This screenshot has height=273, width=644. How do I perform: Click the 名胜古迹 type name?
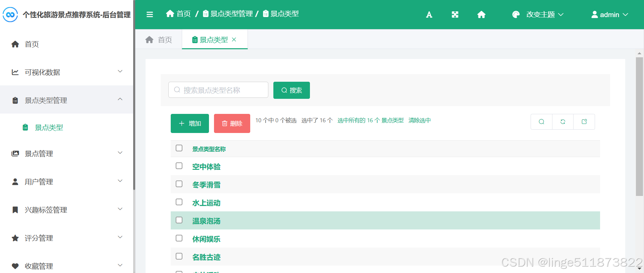coord(206,257)
